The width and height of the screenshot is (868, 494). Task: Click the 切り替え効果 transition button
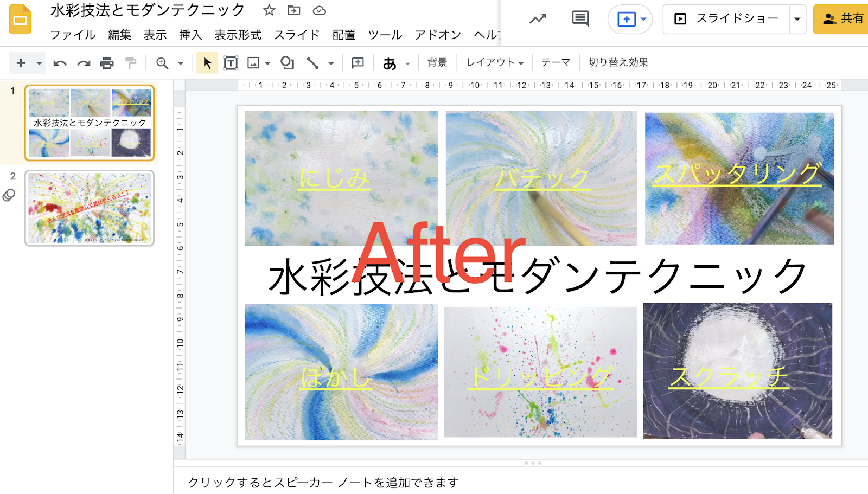(x=618, y=62)
